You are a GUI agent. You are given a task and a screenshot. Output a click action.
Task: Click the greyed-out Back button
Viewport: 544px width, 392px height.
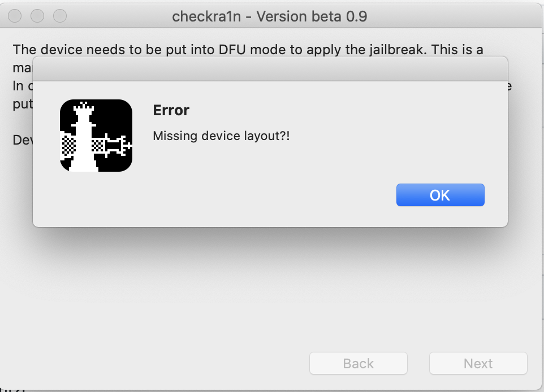358,363
